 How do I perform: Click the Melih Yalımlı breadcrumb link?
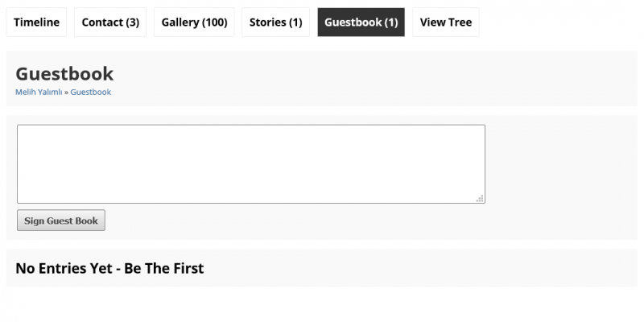pos(39,93)
